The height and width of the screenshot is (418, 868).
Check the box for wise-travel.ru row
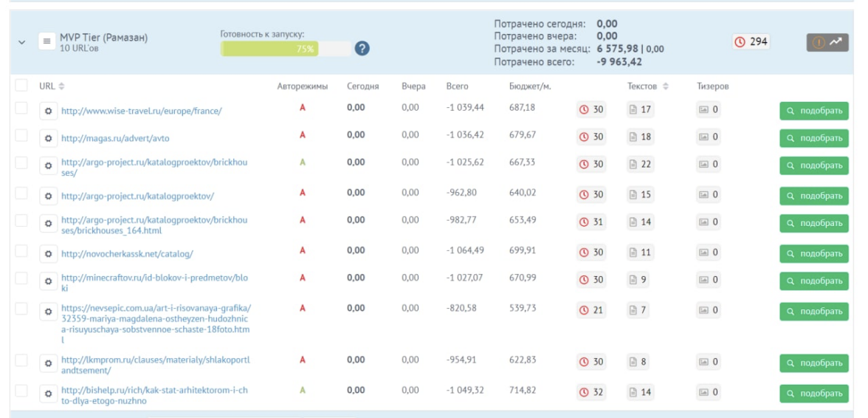tap(21, 109)
